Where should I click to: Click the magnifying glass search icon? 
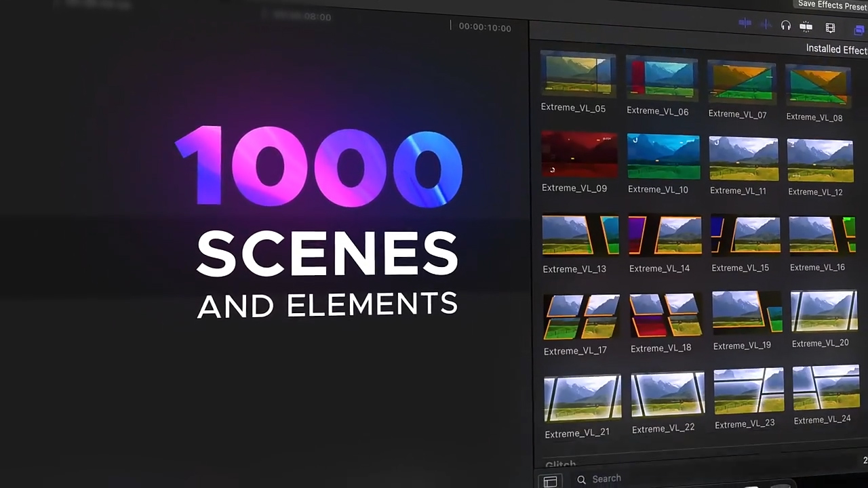[581, 480]
